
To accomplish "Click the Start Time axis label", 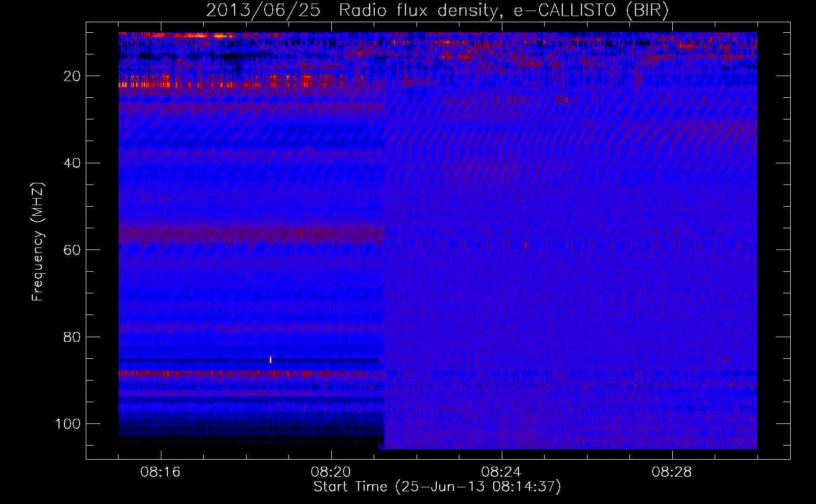I will 437,487.
